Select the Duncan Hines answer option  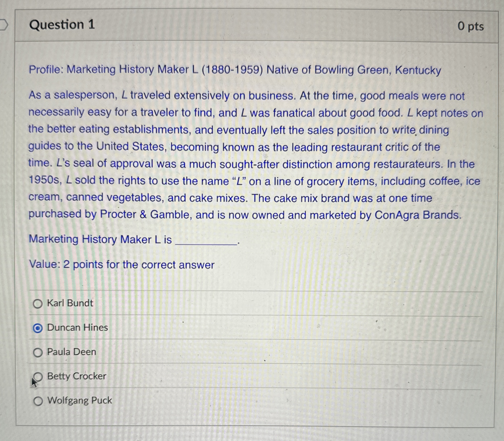pos(37,328)
